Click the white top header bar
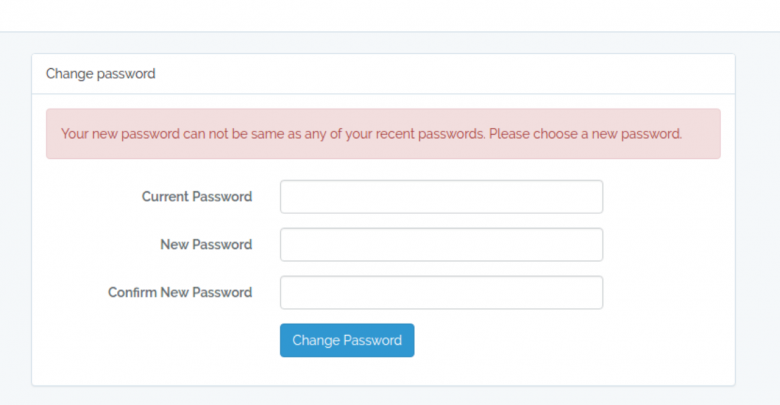 pyautogui.click(x=390, y=15)
